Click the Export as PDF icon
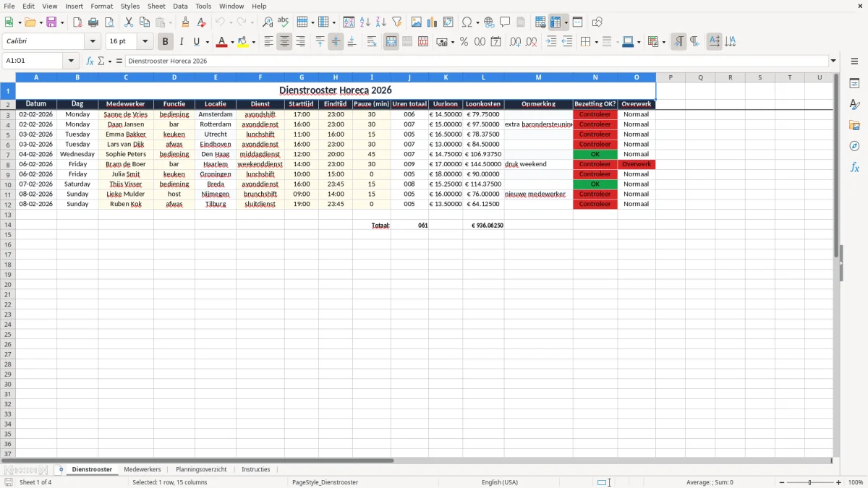Screen dimensions: 868x488 (x=77, y=22)
